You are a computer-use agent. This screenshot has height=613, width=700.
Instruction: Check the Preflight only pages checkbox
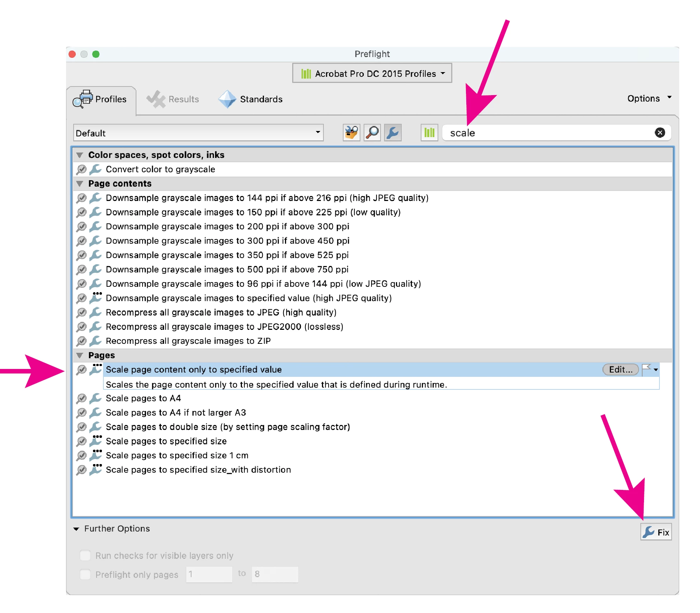tap(85, 574)
